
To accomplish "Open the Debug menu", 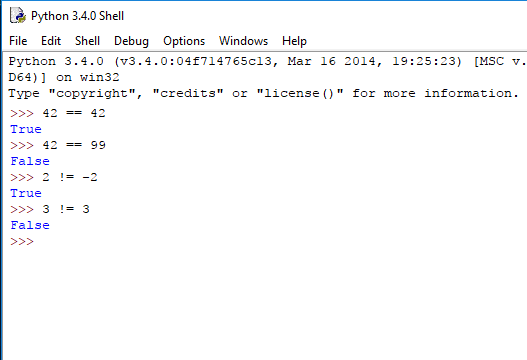I will tap(131, 41).
